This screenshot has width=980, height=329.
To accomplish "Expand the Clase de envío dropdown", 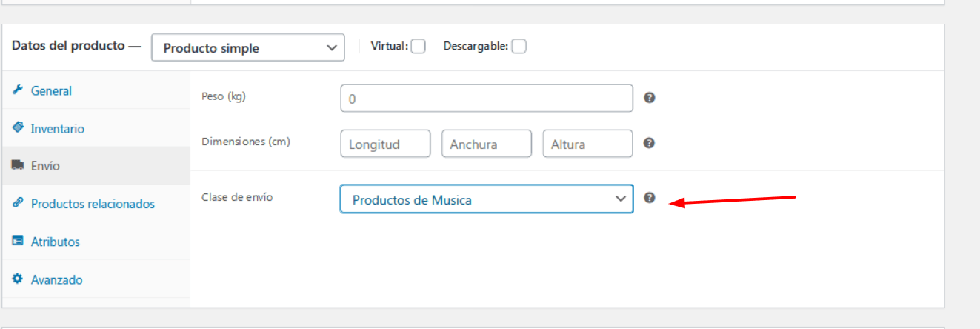I will pyautogui.click(x=487, y=199).
